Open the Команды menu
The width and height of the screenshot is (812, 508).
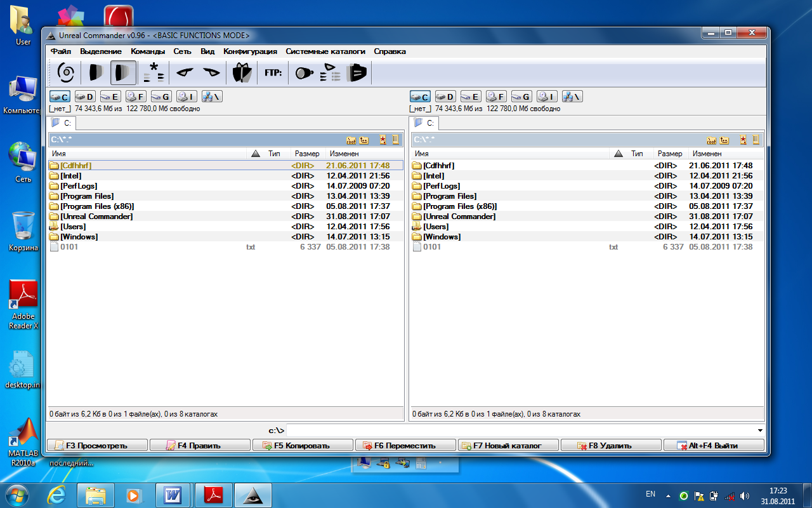[148, 51]
